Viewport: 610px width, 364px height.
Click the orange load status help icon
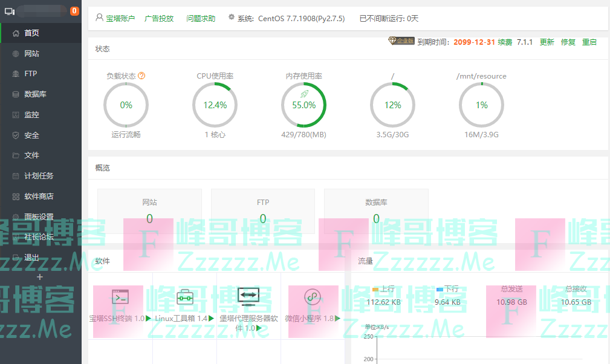point(142,76)
